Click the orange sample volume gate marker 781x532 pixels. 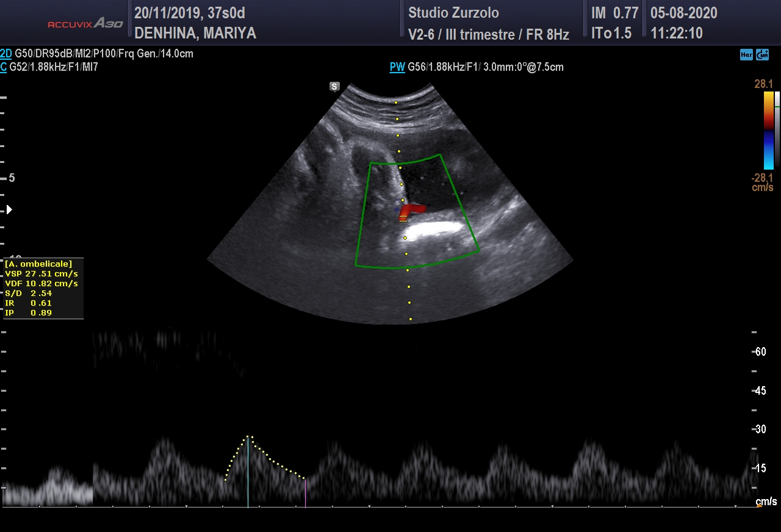(403, 218)
